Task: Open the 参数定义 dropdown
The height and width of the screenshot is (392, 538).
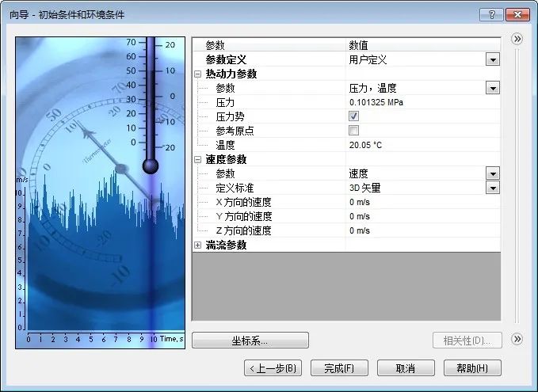Action: point(493,59)
